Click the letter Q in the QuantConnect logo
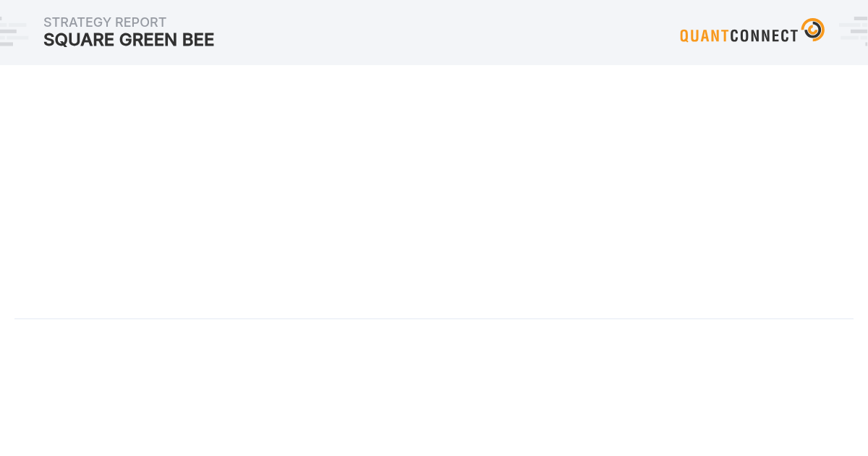 (x=685, y=35)
